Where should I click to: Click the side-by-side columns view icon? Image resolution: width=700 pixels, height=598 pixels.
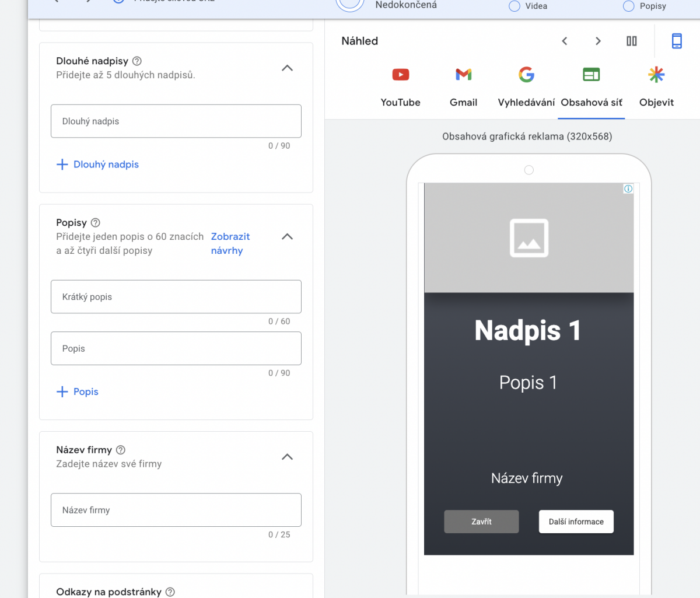tap(632, 41)
